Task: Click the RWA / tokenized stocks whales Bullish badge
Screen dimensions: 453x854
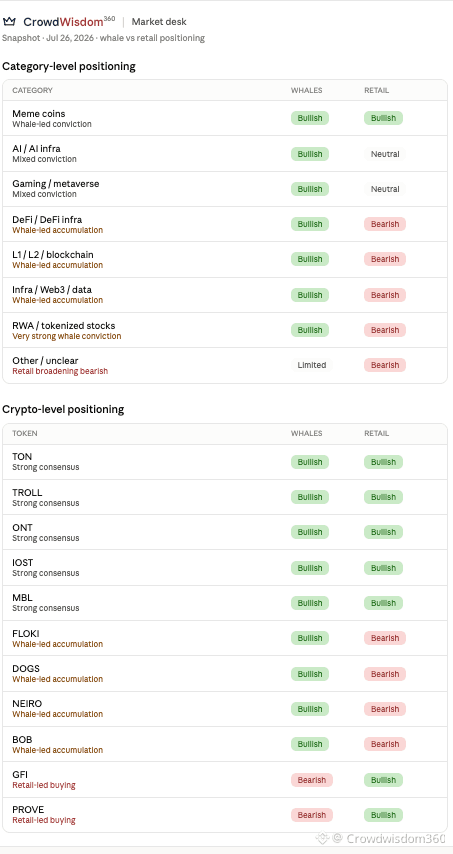Action: [310, 330]
